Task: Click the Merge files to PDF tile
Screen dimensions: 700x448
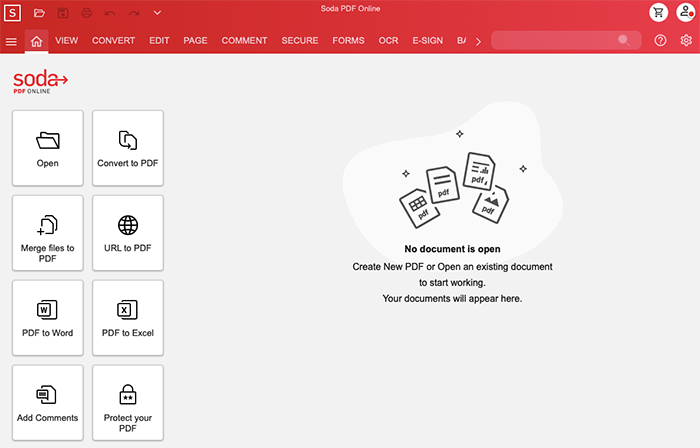Action: coord(48,233)
